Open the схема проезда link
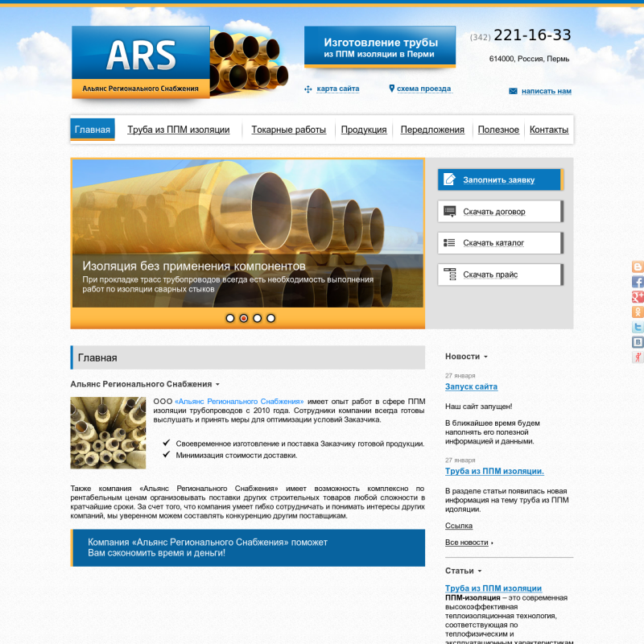The width and height of the screenshot is (644, 644). pos(424,89)
